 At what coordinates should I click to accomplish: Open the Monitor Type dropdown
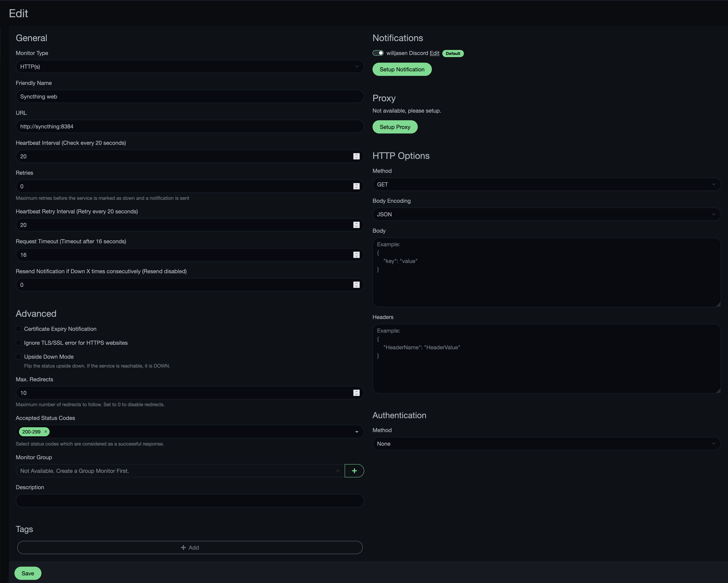click(189, 66)
